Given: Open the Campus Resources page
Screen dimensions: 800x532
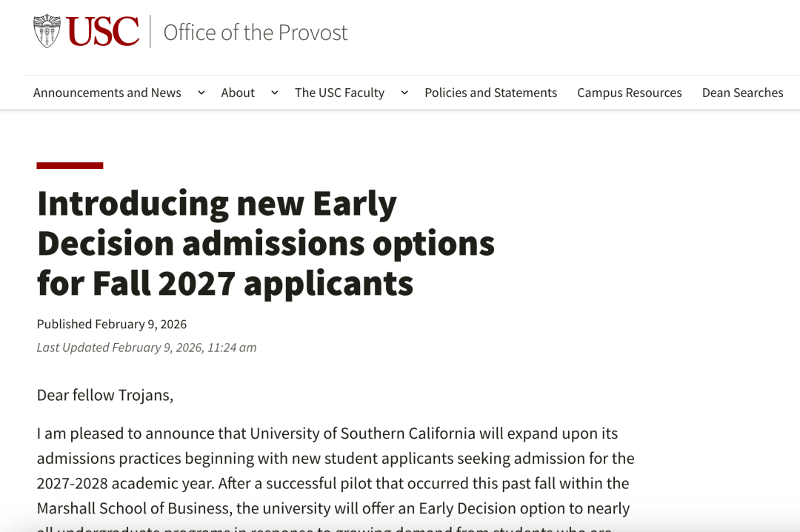Looking at the screenshot, I should click(x=630, y=93).
